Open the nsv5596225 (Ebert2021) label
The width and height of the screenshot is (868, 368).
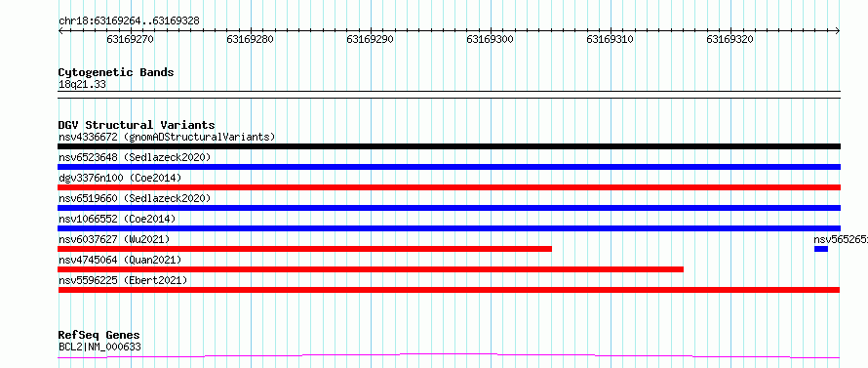click(123, 280)
